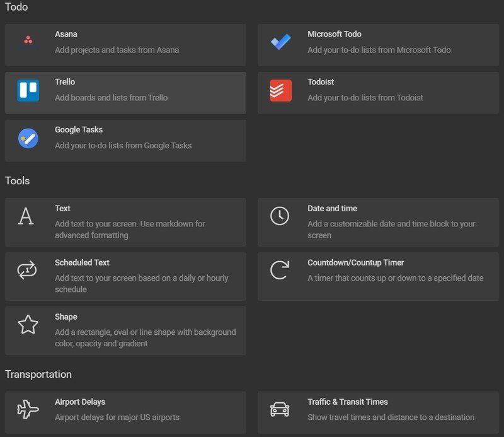Click 'Use markdown for advanced formatting' description
Image resolution: width=504 pixels, height=437 pixels.
tap(130, 230)
